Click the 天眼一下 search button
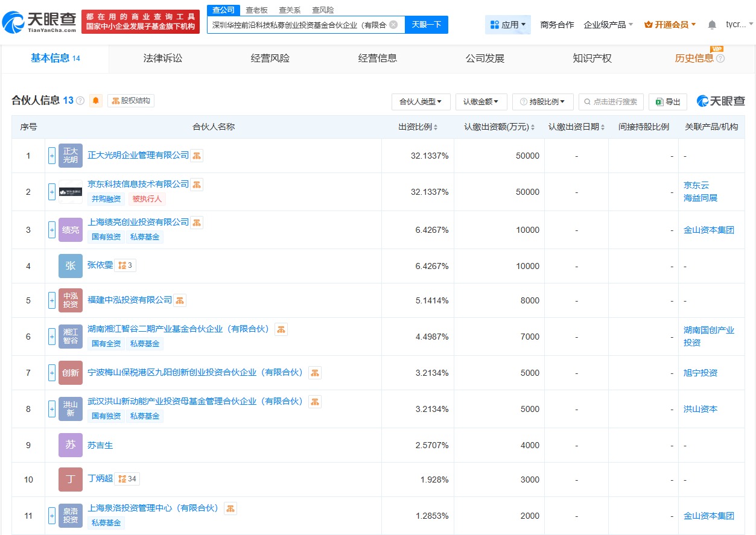The image size is (756, 535). (427, 25)
